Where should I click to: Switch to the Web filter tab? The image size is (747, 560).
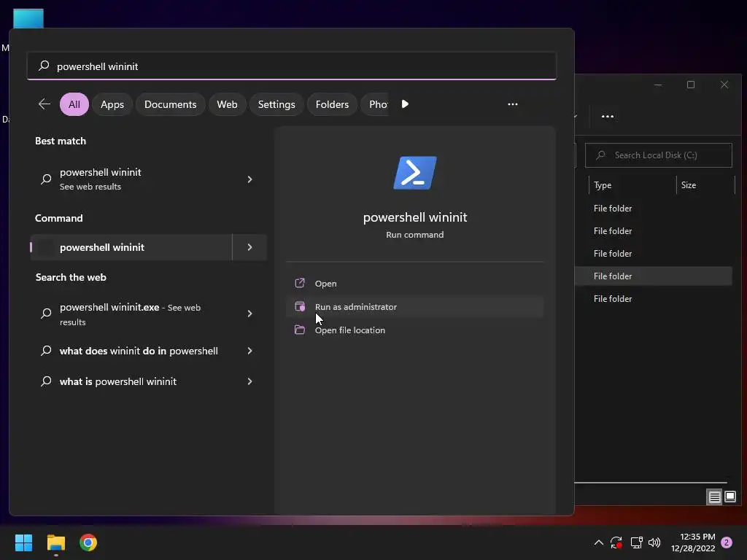coord(228,104)
